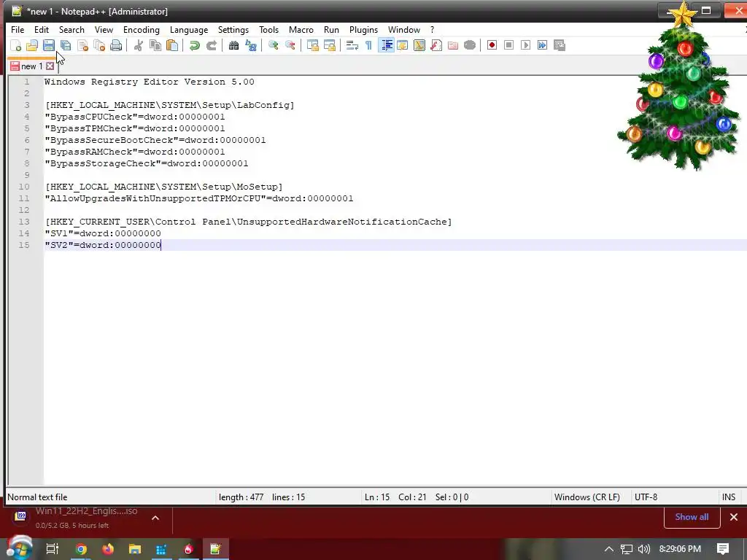The image size is (747, 560).
Task: Toggle synchronize vertical scrolling icon
Action: coord(312,45)
